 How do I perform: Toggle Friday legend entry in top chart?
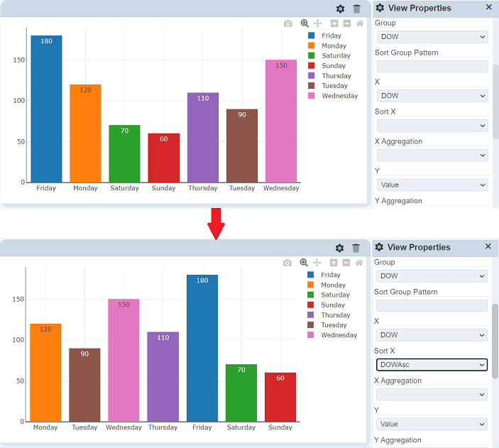click(331, 35)
